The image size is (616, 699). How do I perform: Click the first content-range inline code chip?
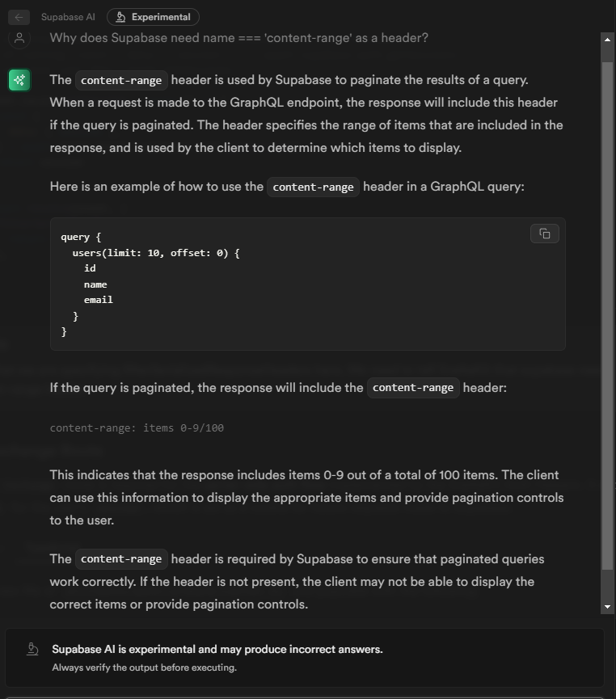[x=120, y=79]
